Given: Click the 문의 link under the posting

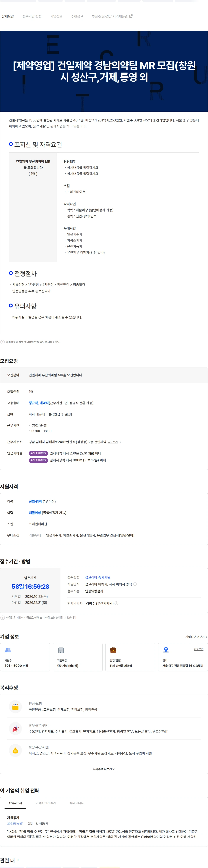Looking at the screenshot, I should 48,342.
